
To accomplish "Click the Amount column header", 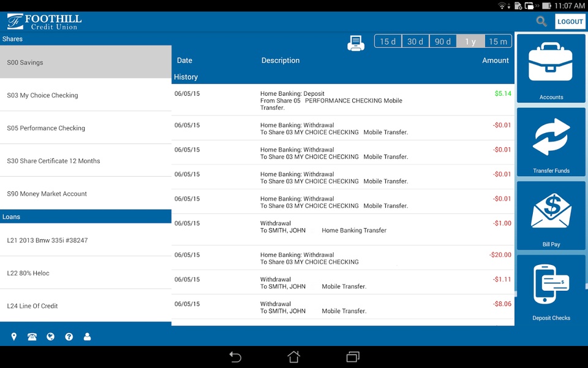I will click(x=496, y=61).
